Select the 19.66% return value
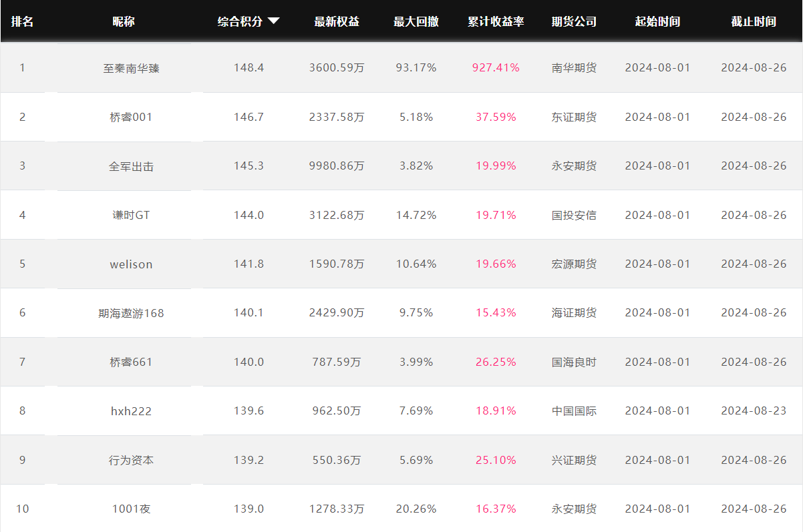 [496, 264]
